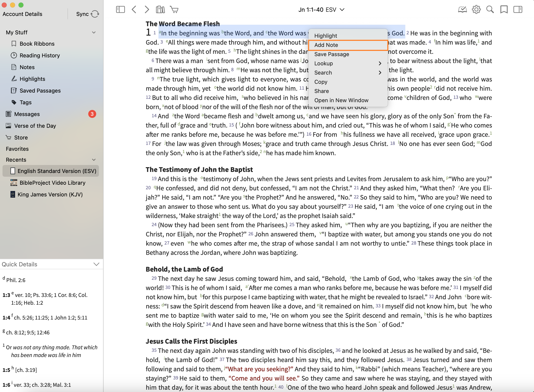Collapse the Quick Details panel
Image resolution: width=534 pixels, height=392 pixels.
click(96, 264)
